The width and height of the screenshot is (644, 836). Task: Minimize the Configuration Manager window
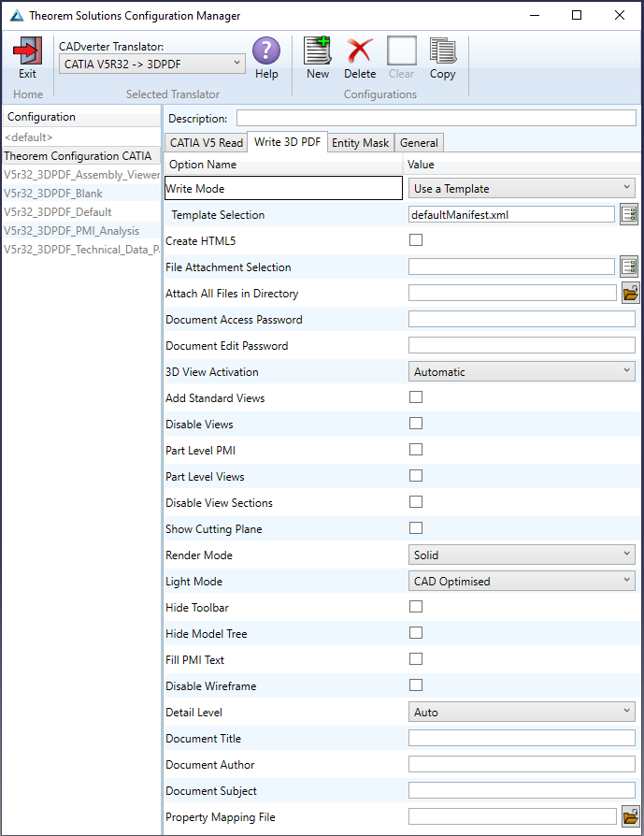tap(535, 15)
